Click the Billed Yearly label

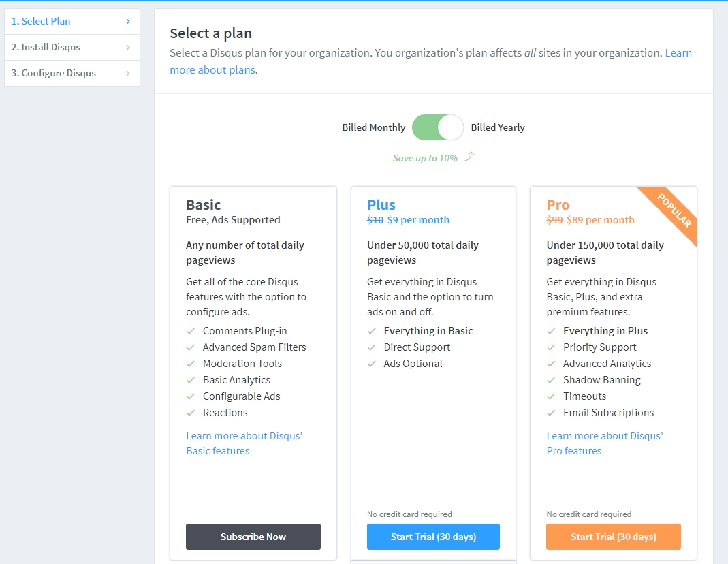pyautogui.click(x=498, y=127)
